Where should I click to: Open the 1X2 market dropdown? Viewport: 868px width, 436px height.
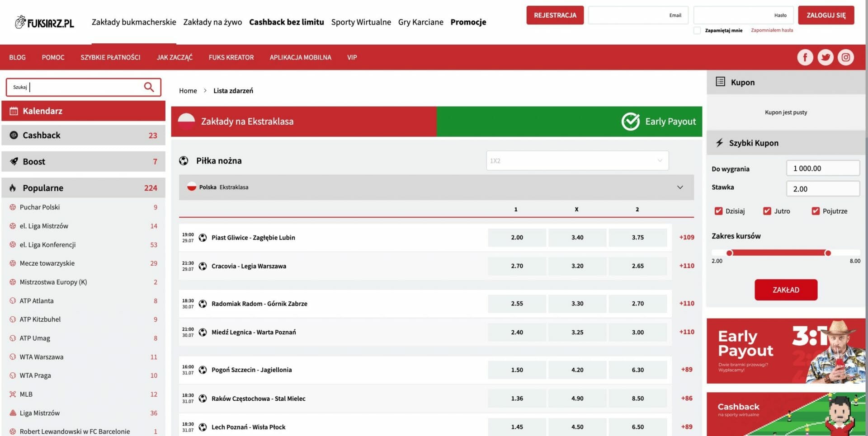pos(577,161)
